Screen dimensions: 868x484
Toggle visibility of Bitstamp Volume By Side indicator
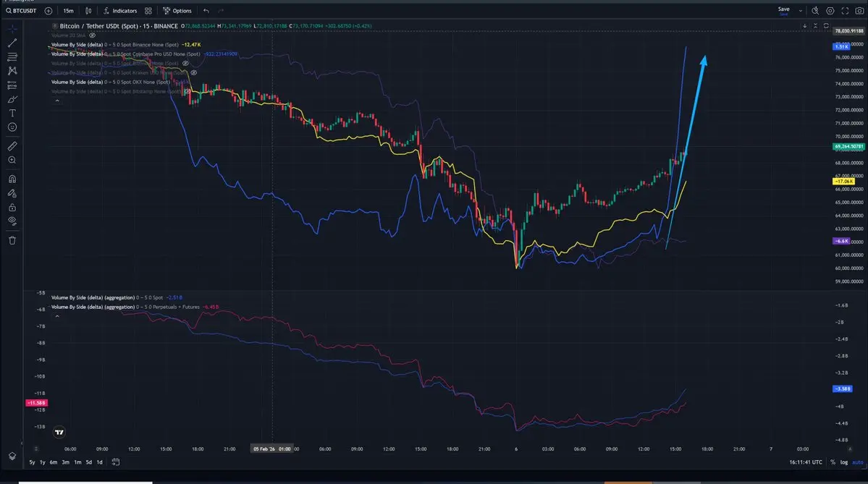[x=187, y=91]
